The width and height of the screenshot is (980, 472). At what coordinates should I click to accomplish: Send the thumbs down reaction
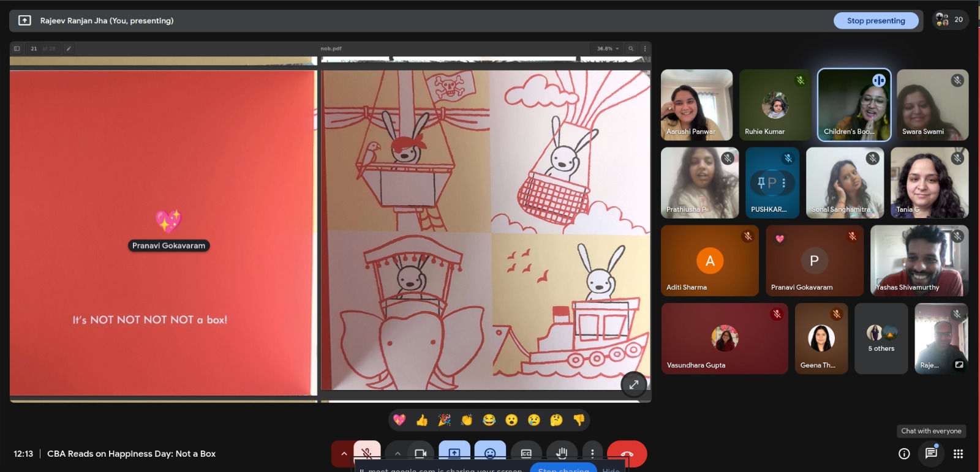point(579,420)
